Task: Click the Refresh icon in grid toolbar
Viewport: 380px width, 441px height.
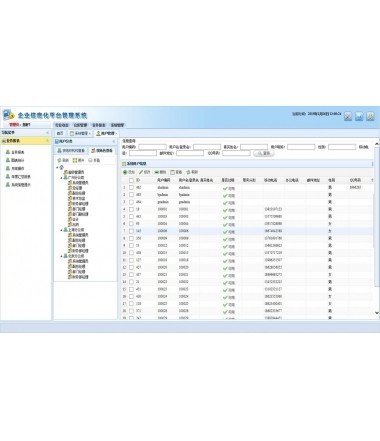Action: point(188,172)
